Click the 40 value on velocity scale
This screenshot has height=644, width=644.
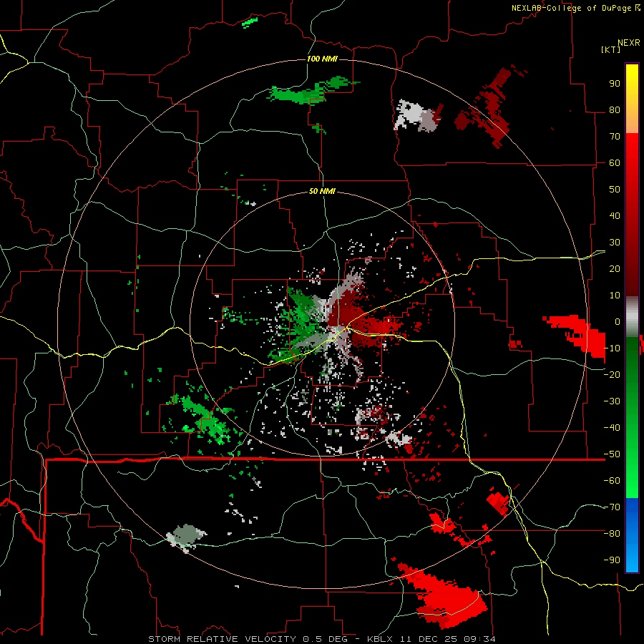click(615, 215)
